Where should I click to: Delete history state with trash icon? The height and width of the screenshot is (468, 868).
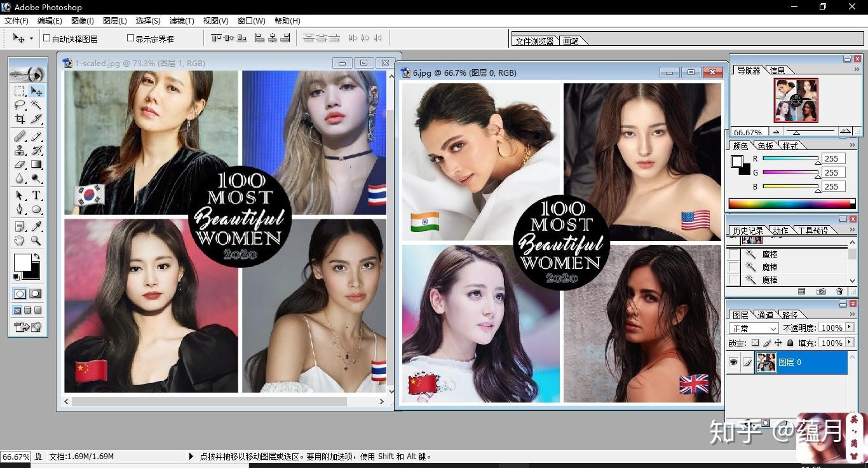(839, 291)
